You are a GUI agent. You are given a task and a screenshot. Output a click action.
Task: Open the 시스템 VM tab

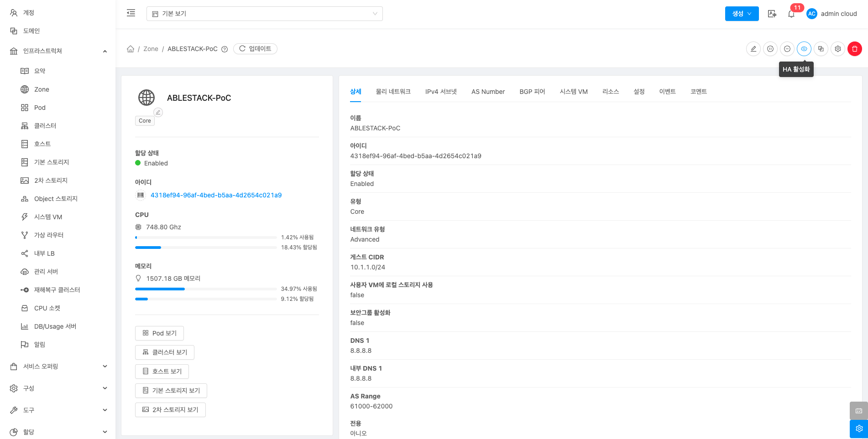pyautogui.click(x=573, y=92)
